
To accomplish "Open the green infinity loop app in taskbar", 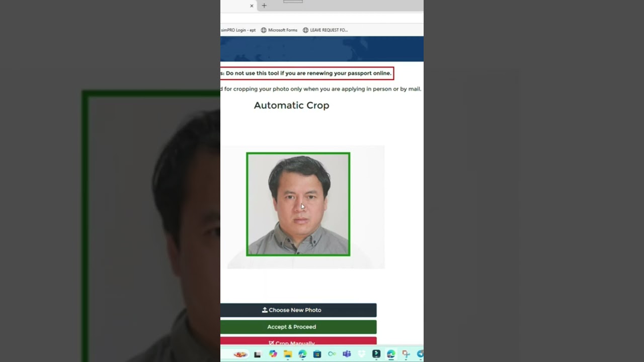I will coord(332,354).
